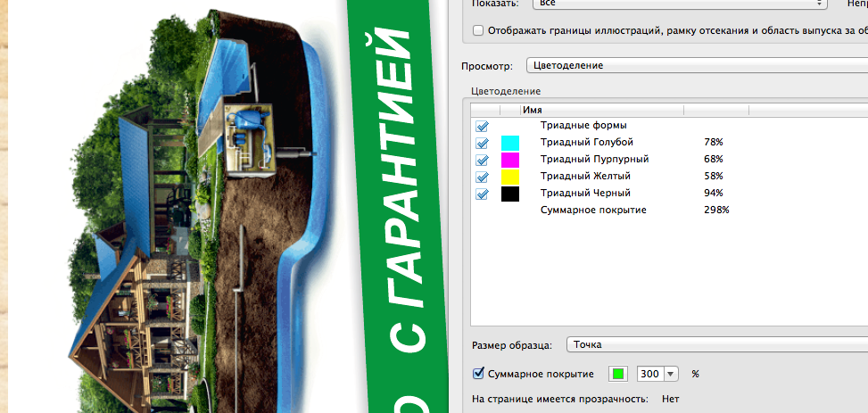868x413 pixels.
Task: Click the magenta color swatch
Action: (510, 160)
